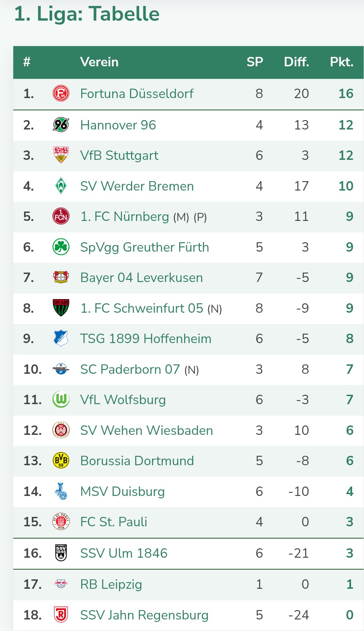Select the SC Paderborn 07 club name
The image size is (364, 631).
(130, 369)
